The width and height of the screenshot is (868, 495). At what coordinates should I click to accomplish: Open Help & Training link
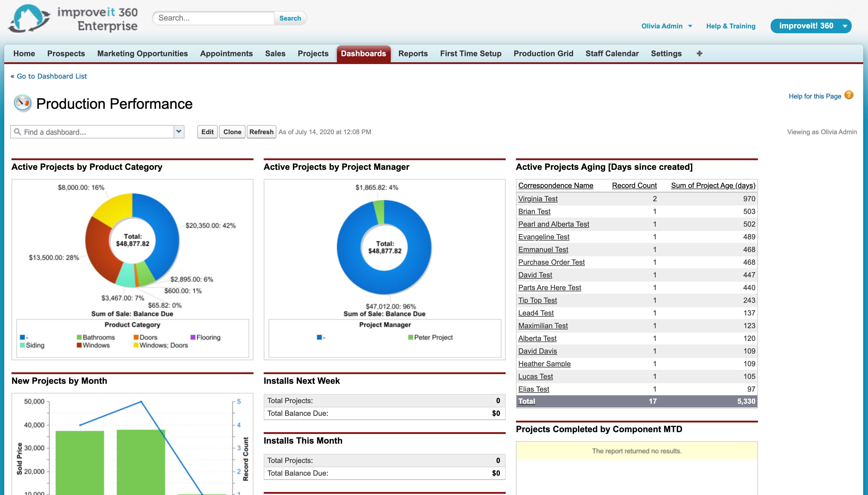[730, 26]
